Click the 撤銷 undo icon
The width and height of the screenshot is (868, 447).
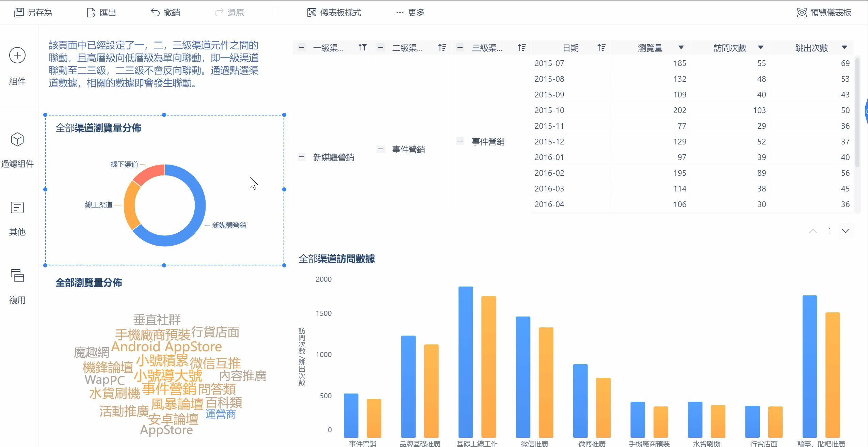tap(155, 13)
